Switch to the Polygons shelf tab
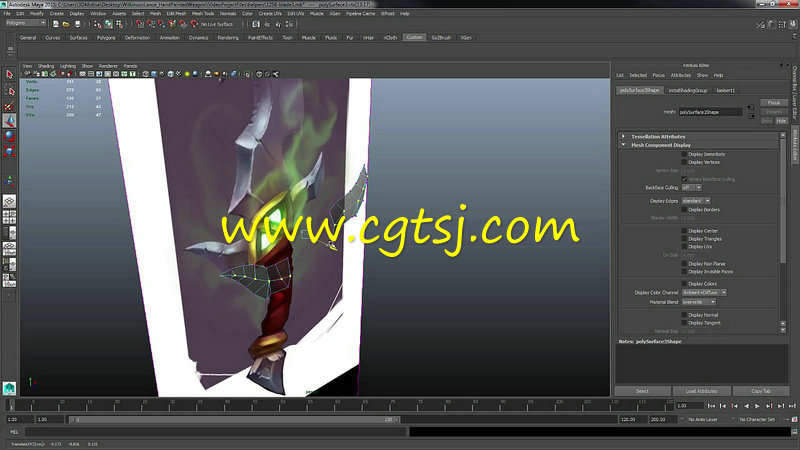Screen dimensions: 800x450 coord(106,38)
